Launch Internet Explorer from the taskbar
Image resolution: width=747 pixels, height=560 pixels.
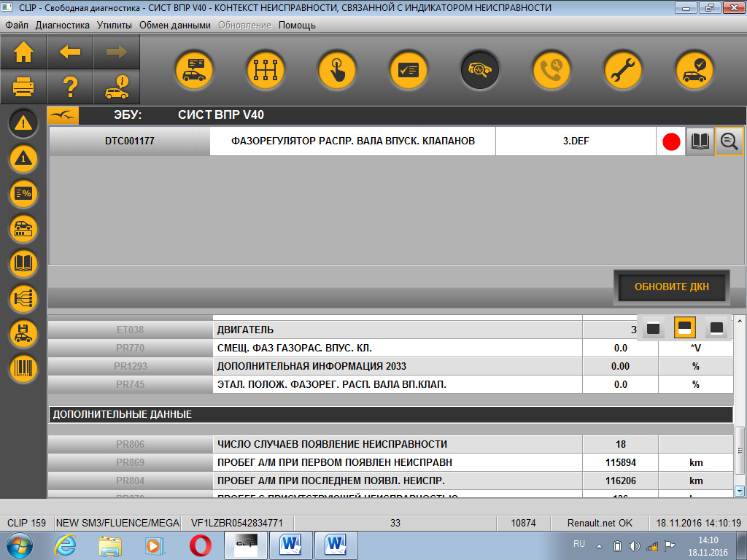(65, 545)
